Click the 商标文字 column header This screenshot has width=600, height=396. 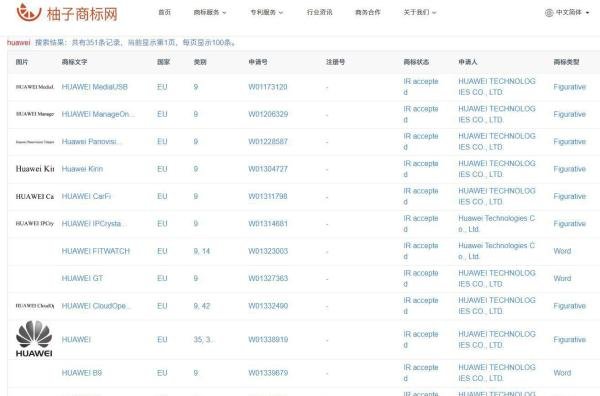tap(75, 62)
